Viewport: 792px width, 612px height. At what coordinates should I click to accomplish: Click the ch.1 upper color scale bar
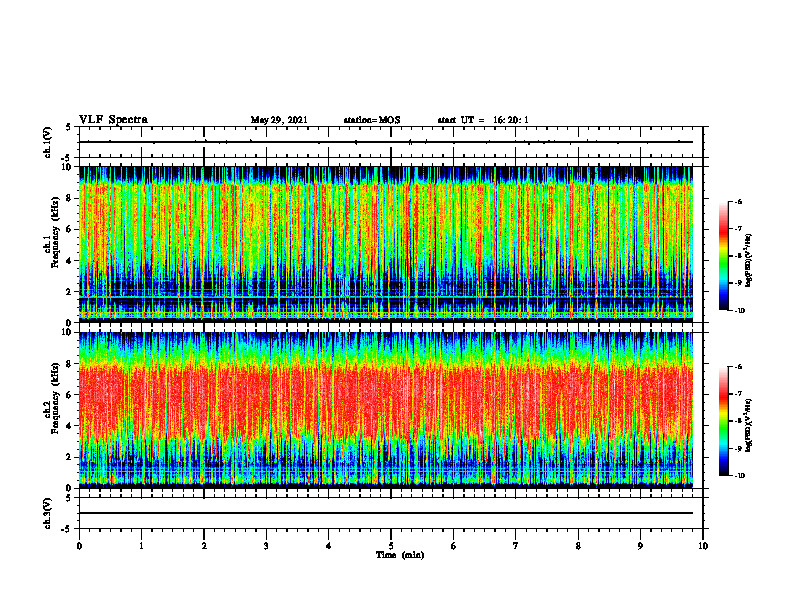tap(723, 256)
